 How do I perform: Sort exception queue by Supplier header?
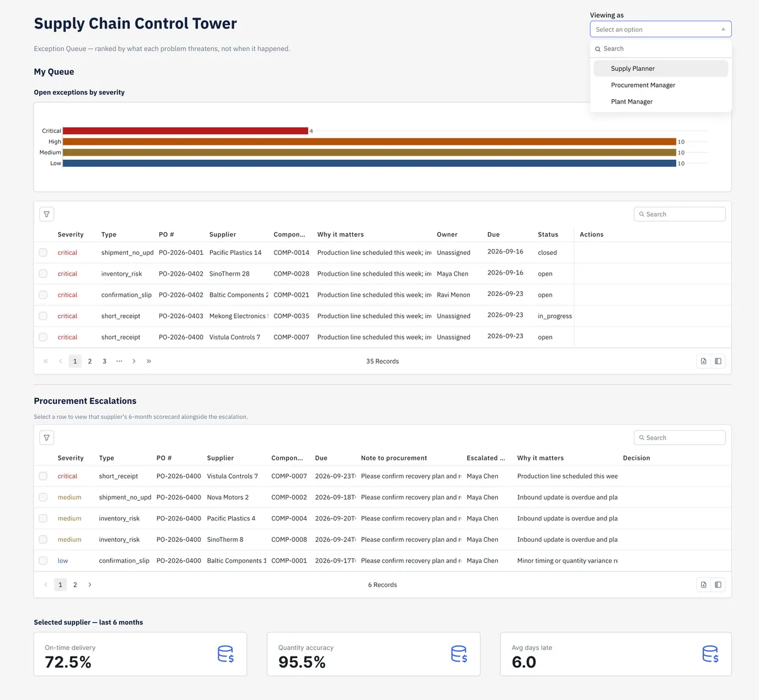pyautogui.click(x=223, y=235)
